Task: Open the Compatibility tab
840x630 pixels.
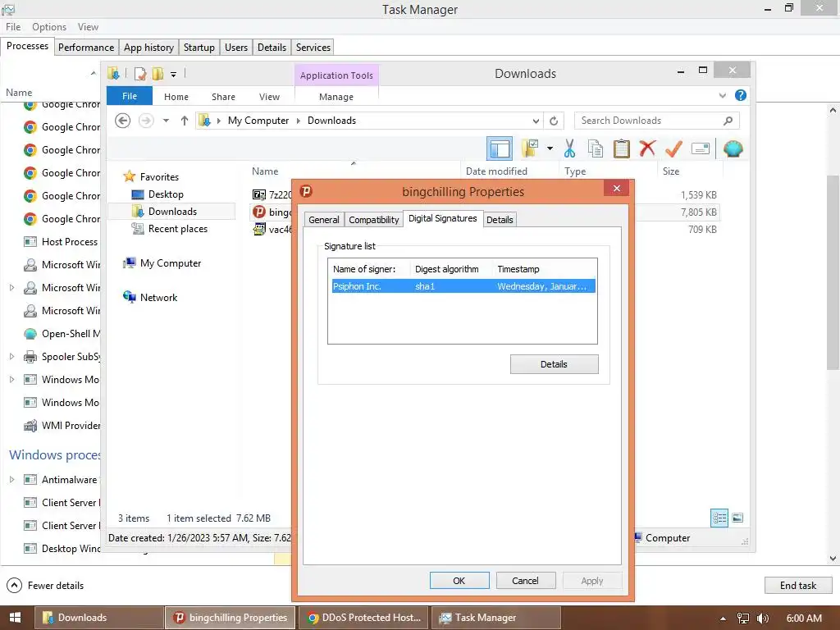Action: coord(374,220)
